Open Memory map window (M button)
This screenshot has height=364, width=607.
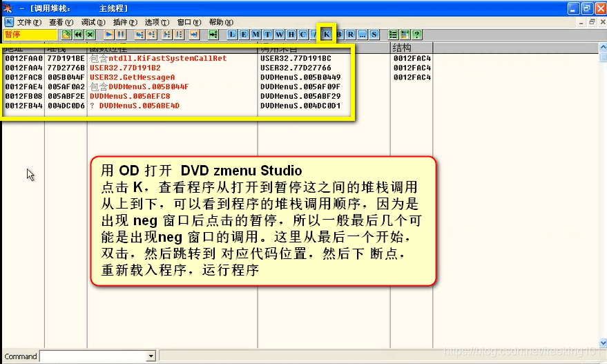point(256,35)
